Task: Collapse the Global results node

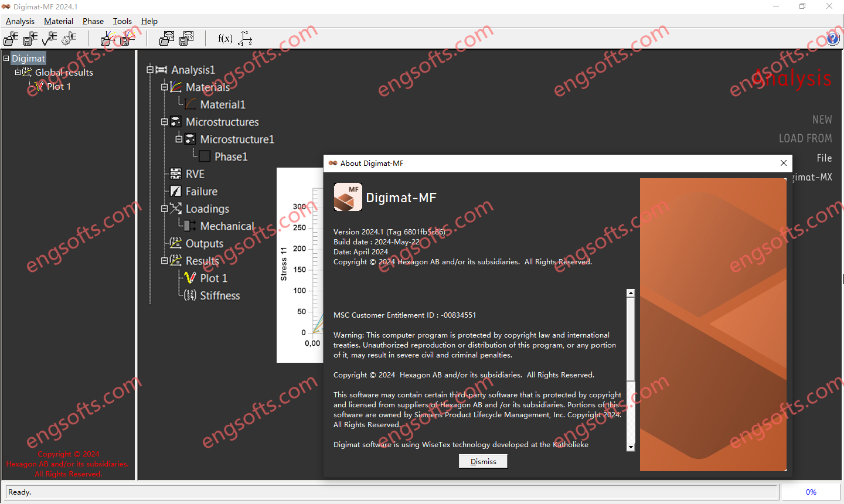Action: (x=18, y=72)
